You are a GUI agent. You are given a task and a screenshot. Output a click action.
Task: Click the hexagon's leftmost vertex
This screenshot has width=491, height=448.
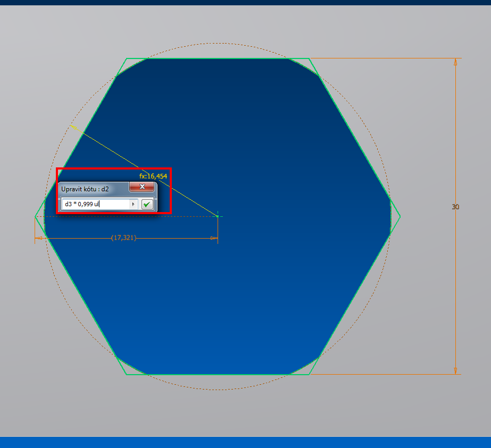pos(35,216)
